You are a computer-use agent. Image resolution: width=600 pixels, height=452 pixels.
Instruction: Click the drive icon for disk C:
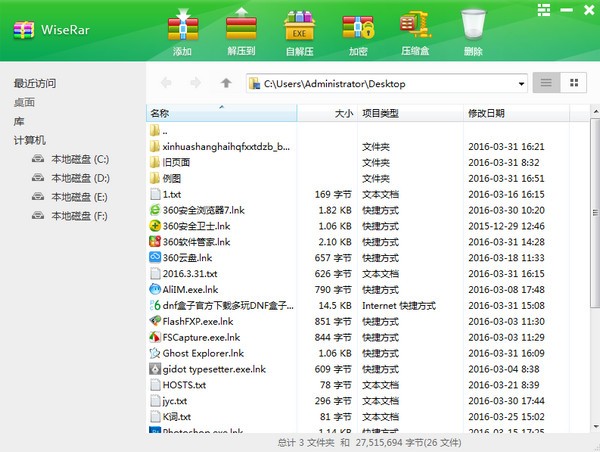[38, 158]
